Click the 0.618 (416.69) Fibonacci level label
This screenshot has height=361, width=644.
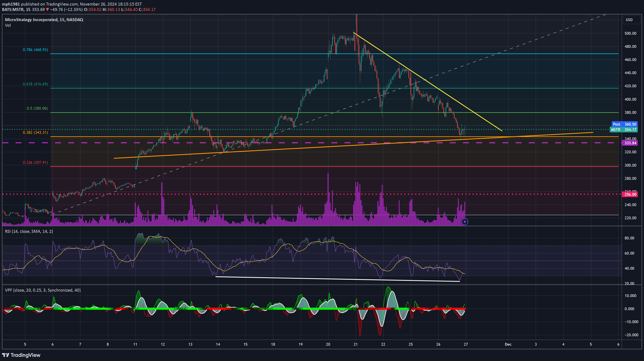point(35,84)
